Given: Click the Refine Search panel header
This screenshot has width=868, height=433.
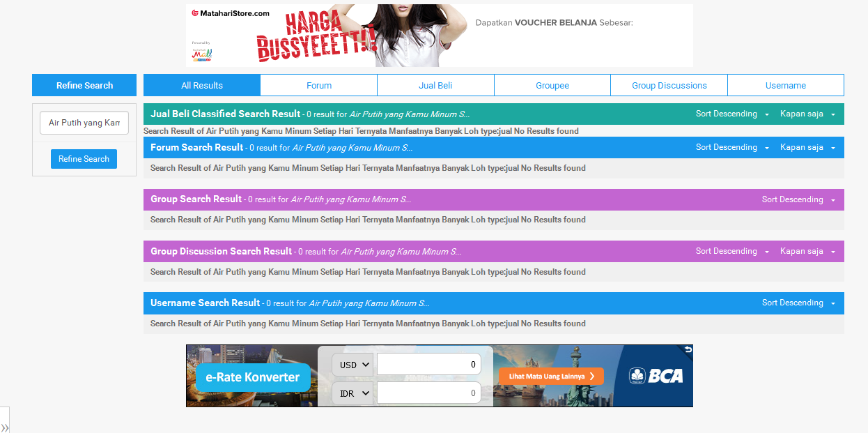Looking at the screenshot, I should [x=84, y=86].
